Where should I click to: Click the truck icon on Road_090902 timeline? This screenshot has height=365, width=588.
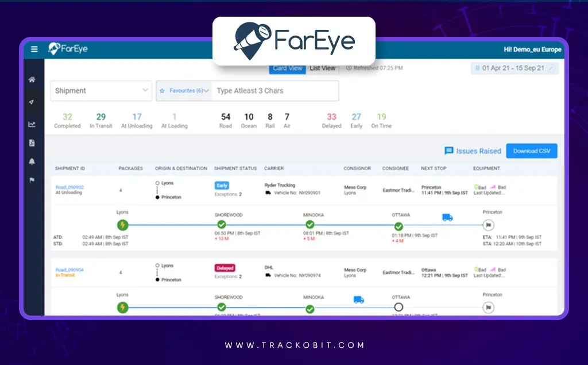[447, 217]
